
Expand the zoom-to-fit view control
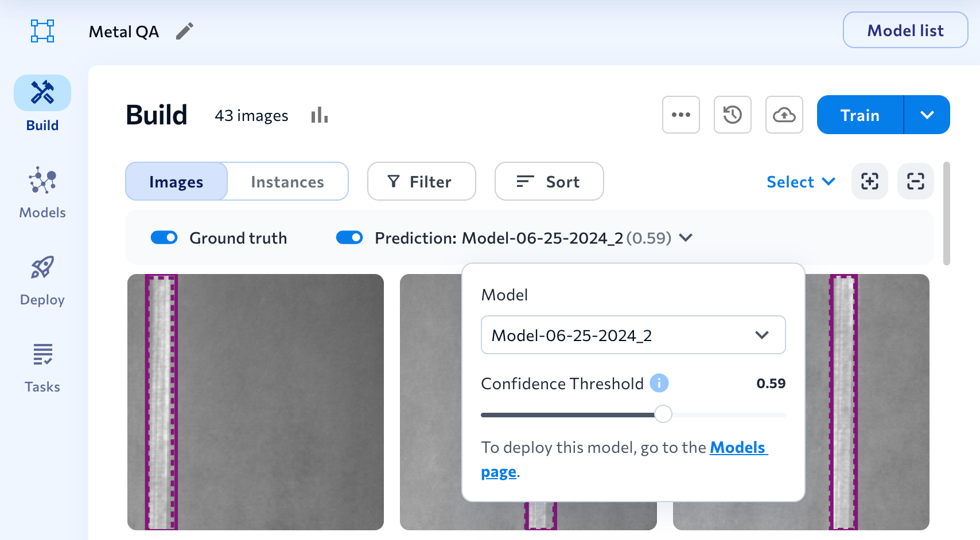(x=869, y=181)
